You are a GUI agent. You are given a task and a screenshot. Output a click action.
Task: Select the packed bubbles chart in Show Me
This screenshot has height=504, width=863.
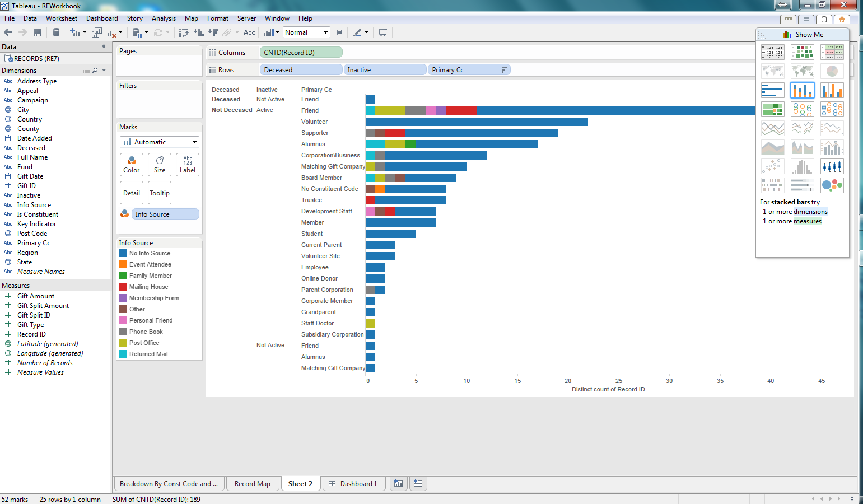[x=832, y=185]
